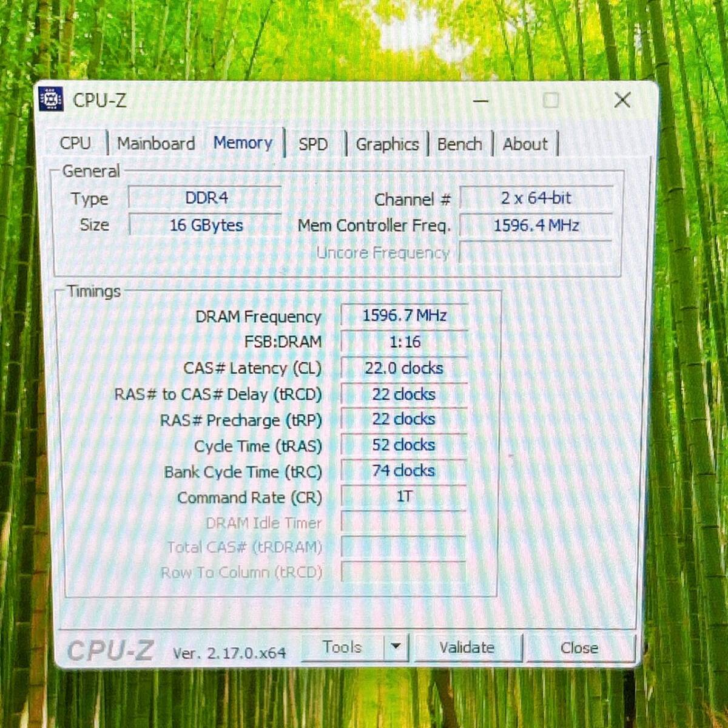
Task: Expand the Tools dropdown arrow
Action: click(x=396, y=647)
